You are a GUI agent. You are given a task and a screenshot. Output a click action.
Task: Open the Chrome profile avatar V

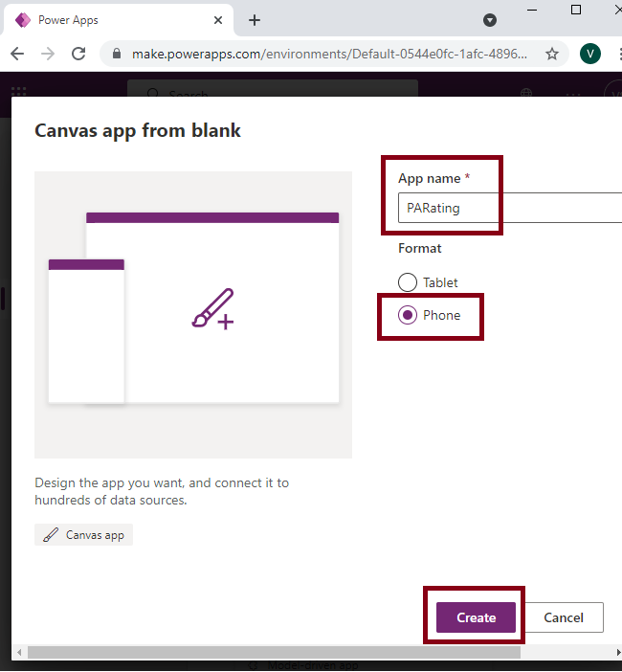[590, 54]
